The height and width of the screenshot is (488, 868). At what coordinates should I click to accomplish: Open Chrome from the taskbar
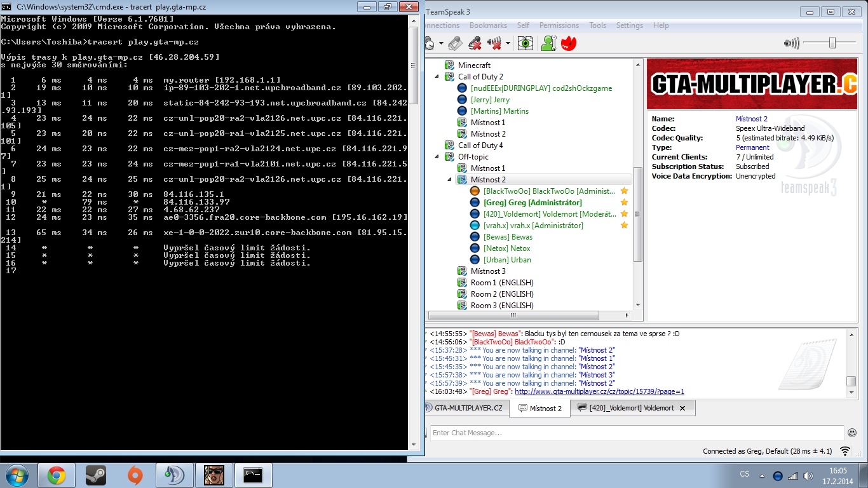point(56,475)
